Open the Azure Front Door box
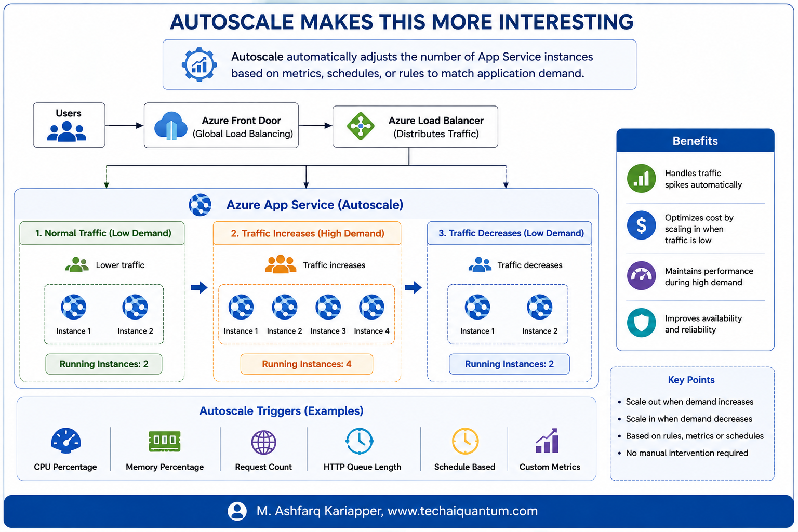Screen dimensions: 798x532 click(221, 125)
